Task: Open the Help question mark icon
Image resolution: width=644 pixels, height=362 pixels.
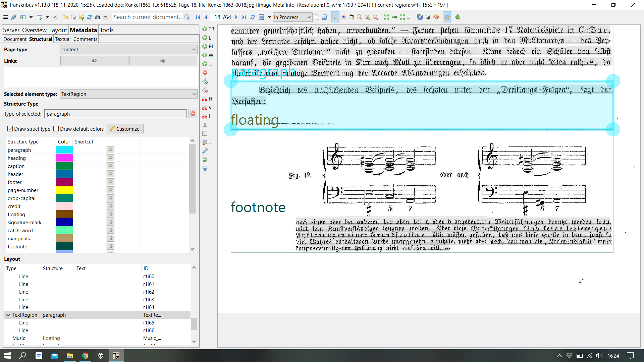Action: click(x=205, y=169)
